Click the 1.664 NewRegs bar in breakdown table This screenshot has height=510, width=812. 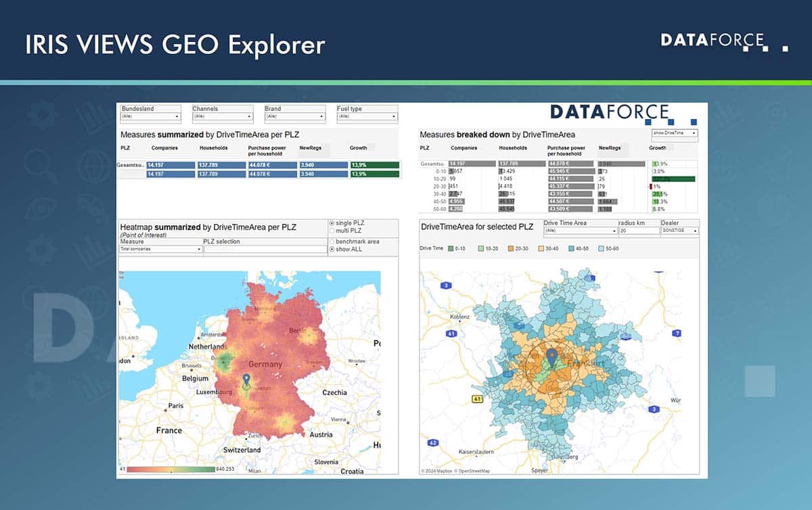click(608, 202)
